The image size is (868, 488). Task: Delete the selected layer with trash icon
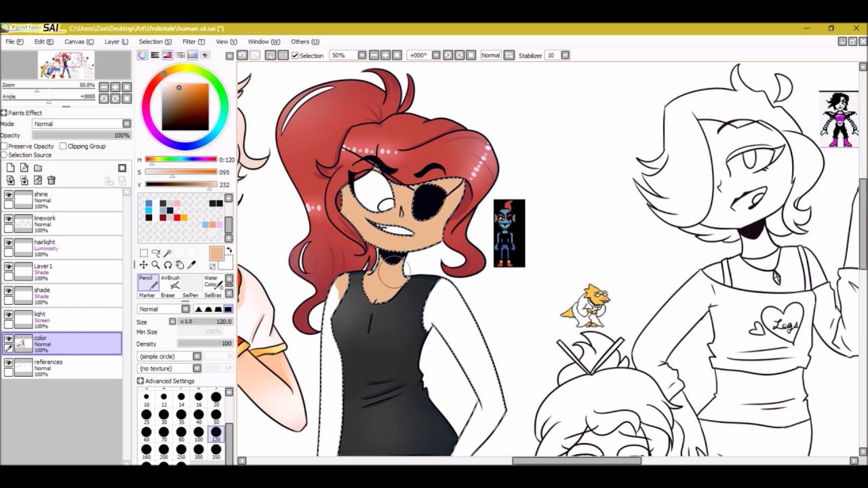tap(52, 180)
